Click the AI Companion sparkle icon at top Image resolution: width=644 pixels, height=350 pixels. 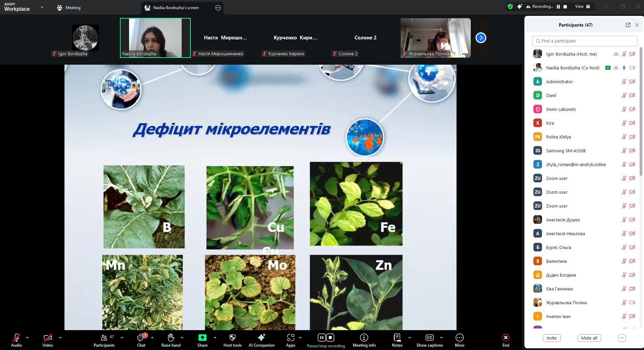tap(519, 6)
